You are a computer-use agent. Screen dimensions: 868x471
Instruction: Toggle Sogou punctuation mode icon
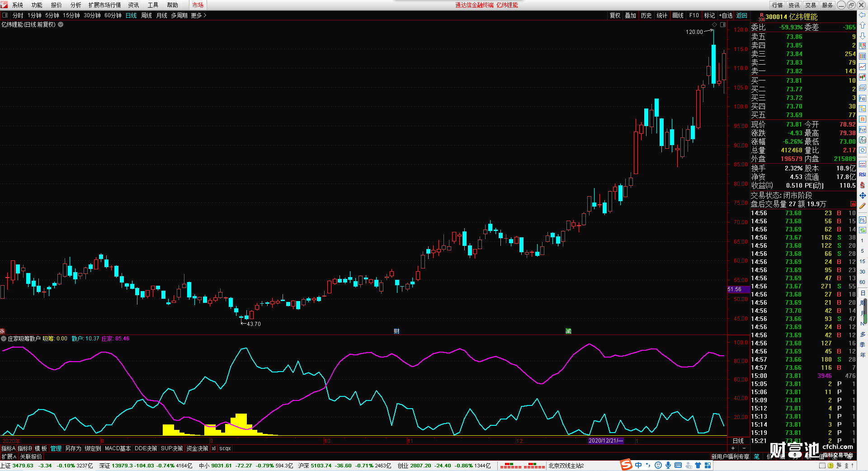pos(648,465)
